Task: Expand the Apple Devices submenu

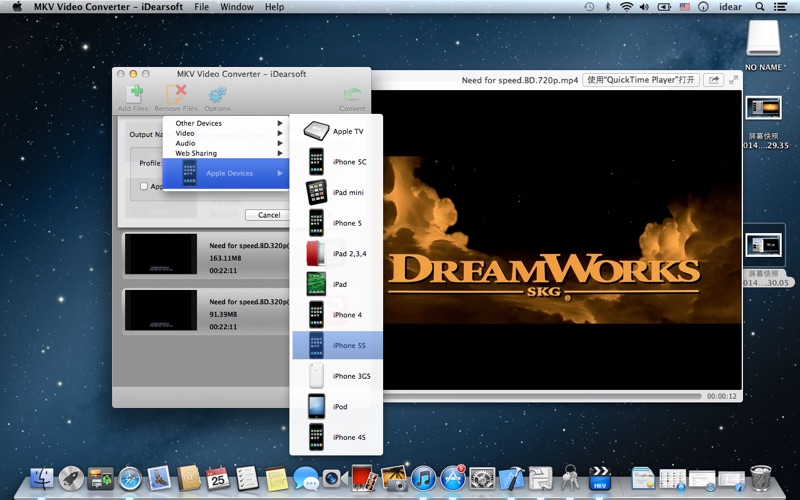Action: tap(226, 173)
